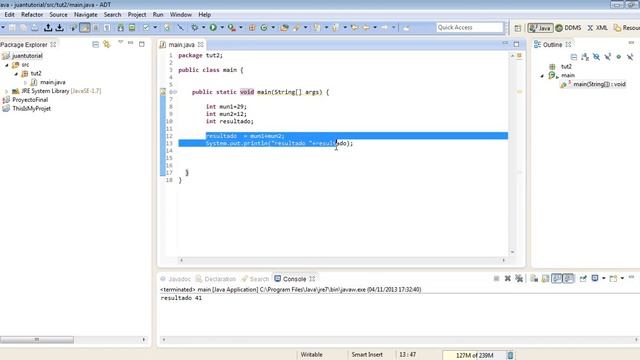Click the Open Perspective icon
The height and width of the screenshot is (360, 640).
[x=518, y=28]
